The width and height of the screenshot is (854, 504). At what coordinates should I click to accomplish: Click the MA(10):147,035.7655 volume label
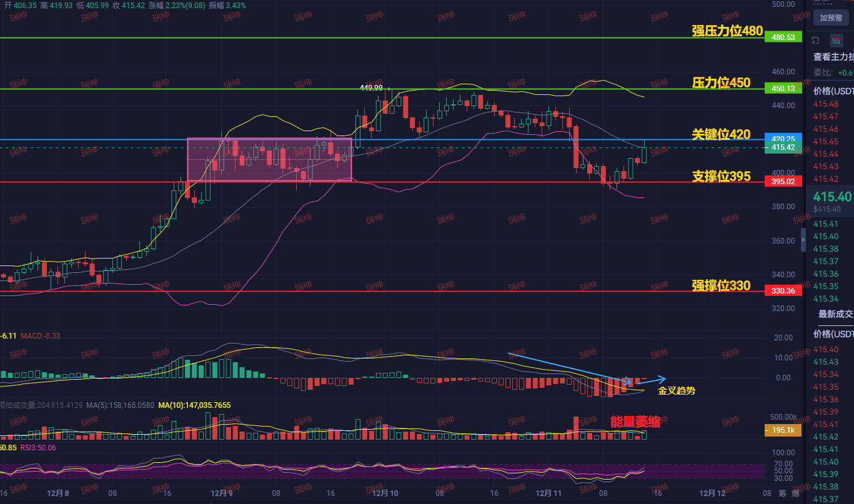coord(194,405)
